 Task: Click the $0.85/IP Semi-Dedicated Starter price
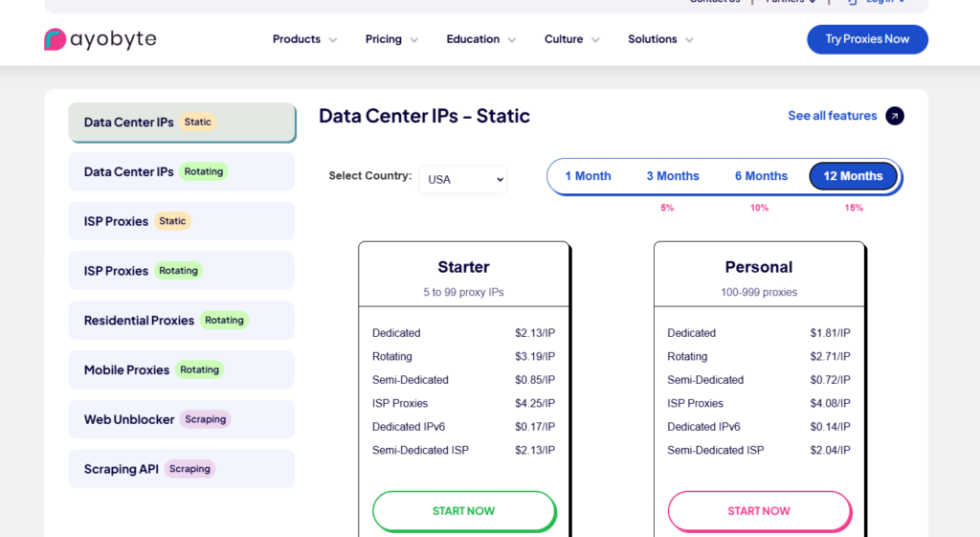click(x=535, y=380)
